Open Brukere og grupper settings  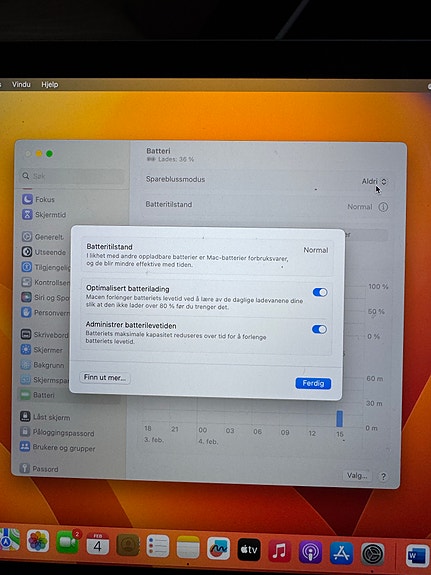click(x=57, y=448)
